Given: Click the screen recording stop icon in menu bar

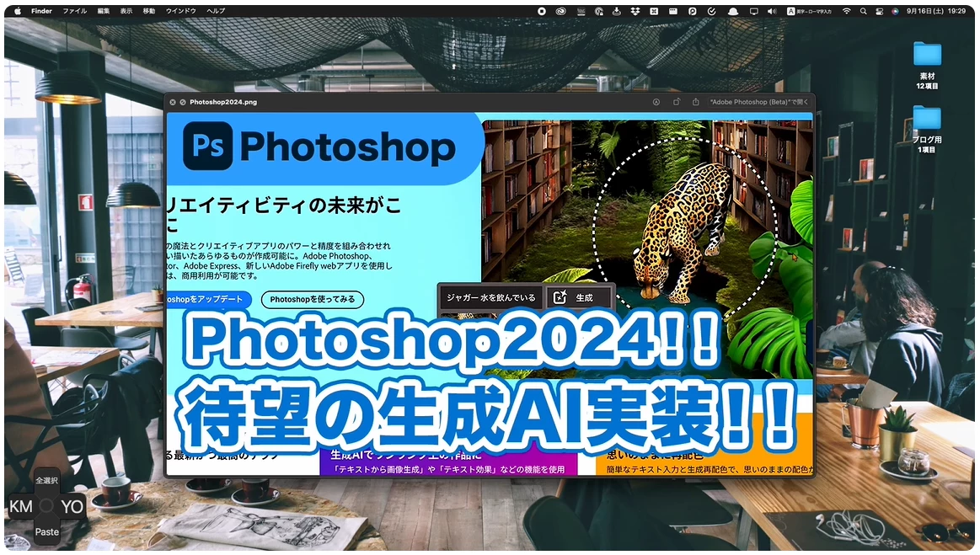Looking at the screenshot, I should tap(542, 11).
